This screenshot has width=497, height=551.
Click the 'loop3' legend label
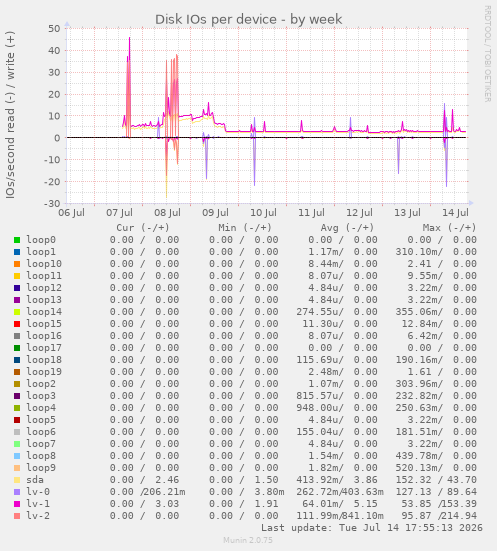point(41,396)
